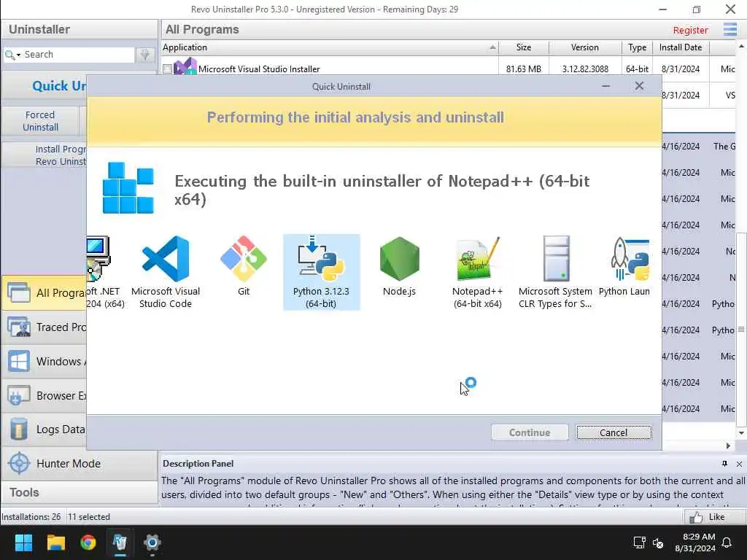This screenshot has height=560, width=747.
Task: Click the list scroll up arrow
Action: 741,47
